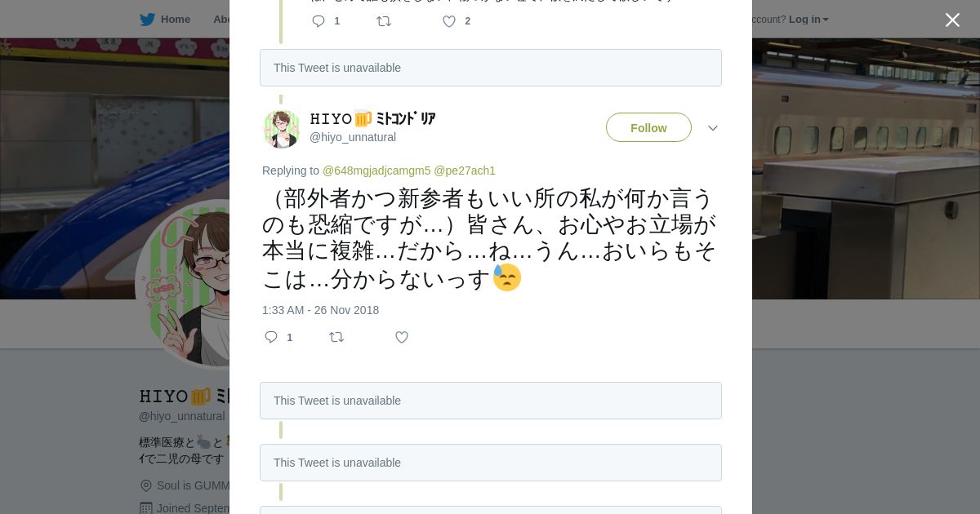Retweet the HIYO tweet

pyautogui.click(x=336, y=337)
